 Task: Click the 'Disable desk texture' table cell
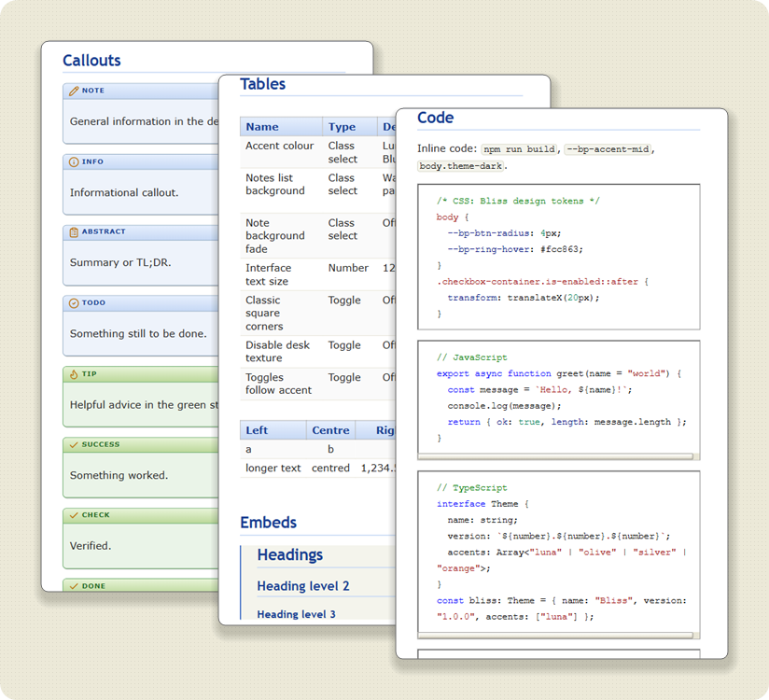281,351
